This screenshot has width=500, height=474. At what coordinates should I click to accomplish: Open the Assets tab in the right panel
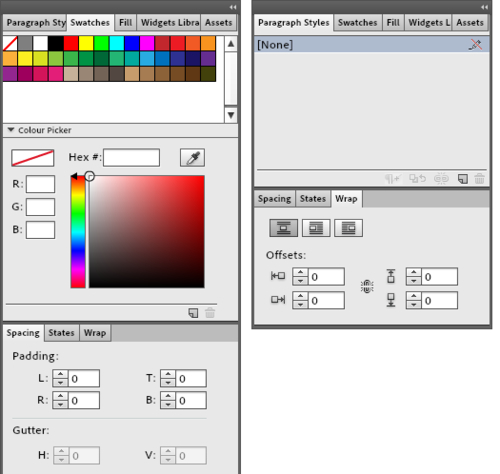coord(470,23)
